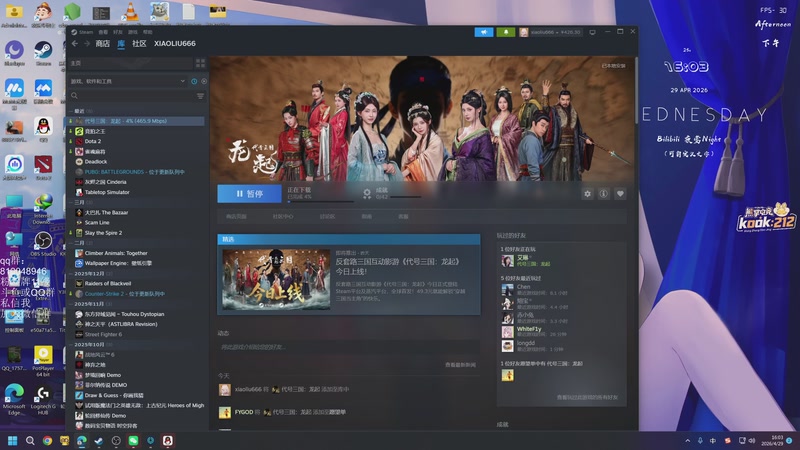Show game info icon

(604, 194)
